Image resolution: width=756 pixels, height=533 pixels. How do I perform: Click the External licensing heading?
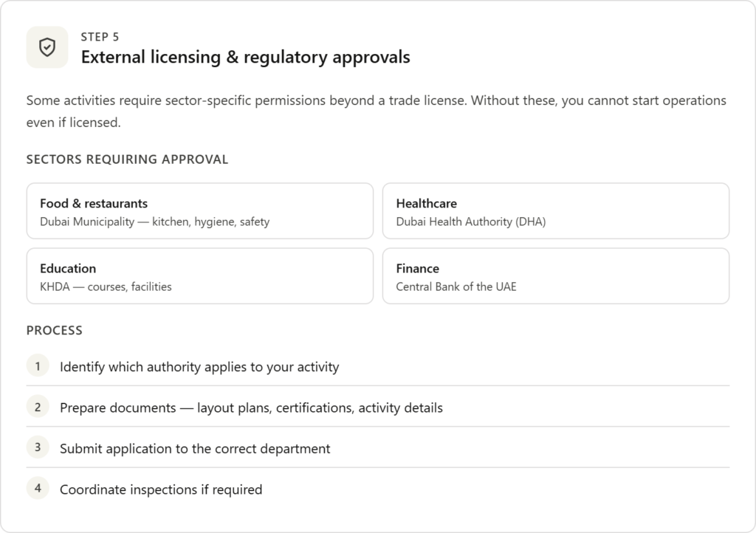(x=245, y=57)
